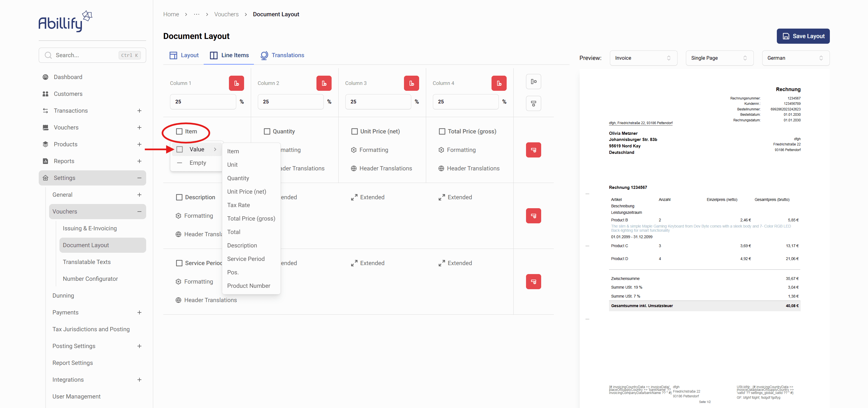Click the add column icon
Screen dimensions: 868x408
click(x=533, y=82)
